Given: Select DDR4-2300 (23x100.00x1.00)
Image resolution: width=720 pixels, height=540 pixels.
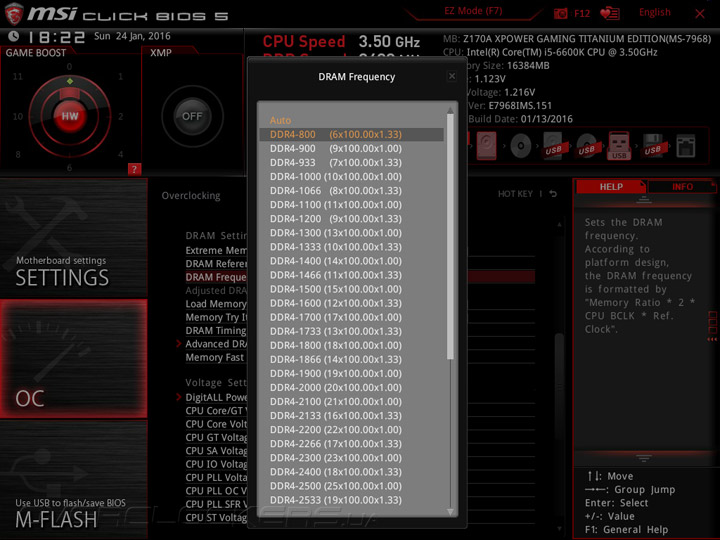Looking at the screenshot, I should coord(351,458).
